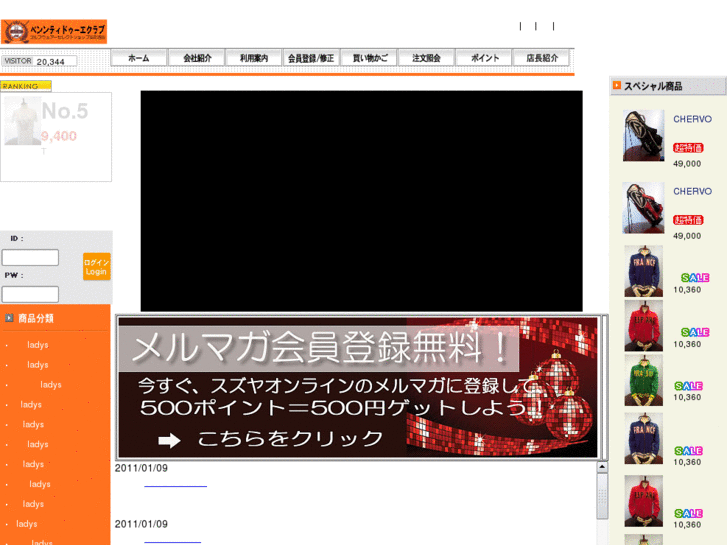Click SALE badge beside last red jacket
Image resolution: width=727 pixels, height=545 pixels.
tap(689, 513)
